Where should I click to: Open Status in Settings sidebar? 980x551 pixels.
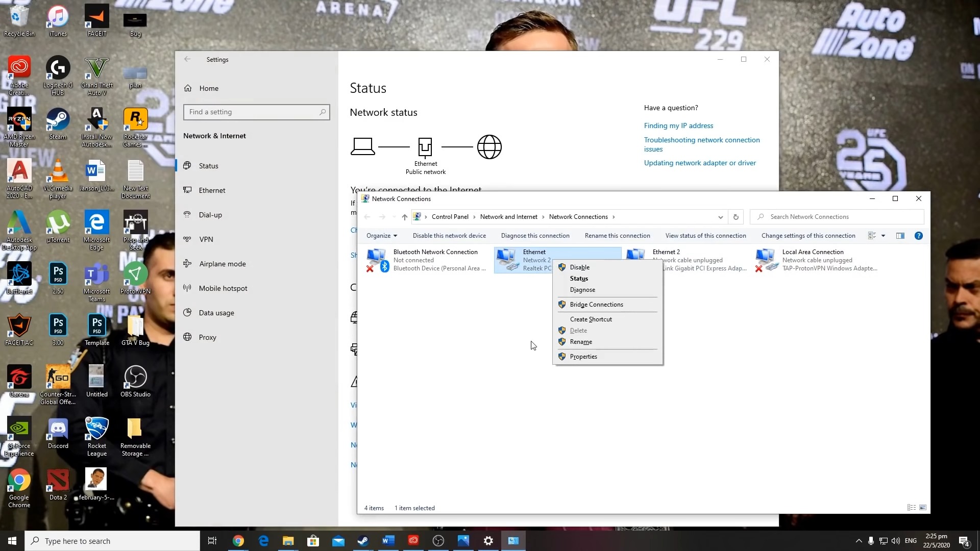coord(256,166)
